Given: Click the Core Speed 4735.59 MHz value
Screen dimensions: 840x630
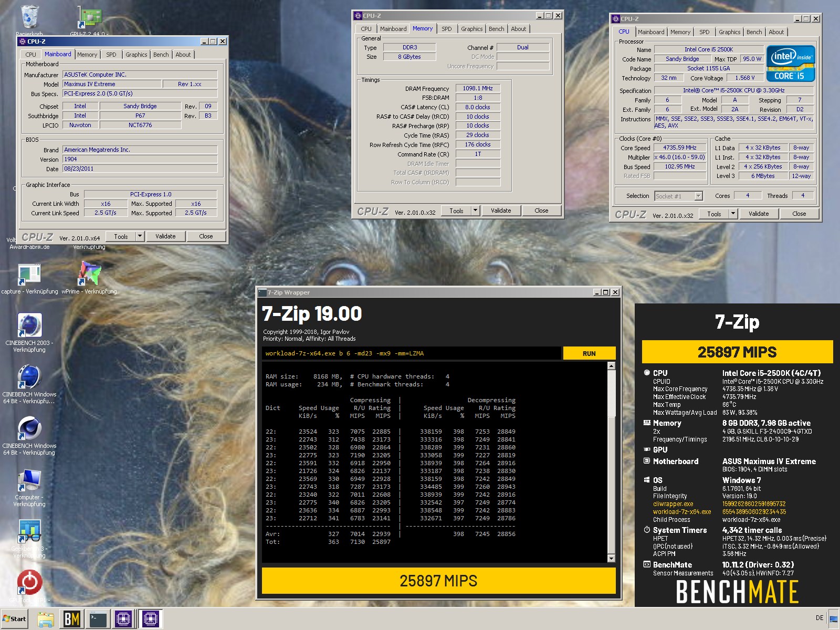Looking at the screenshot, I should click(x=680, y=148).
